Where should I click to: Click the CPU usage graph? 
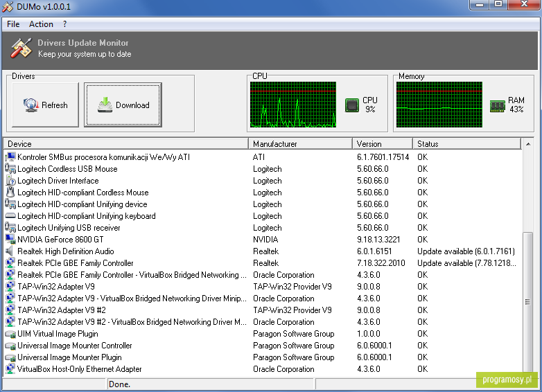293,105
